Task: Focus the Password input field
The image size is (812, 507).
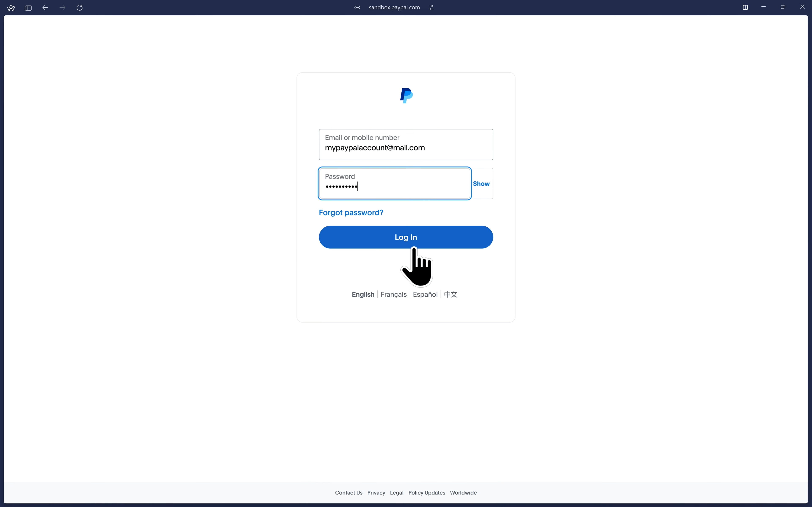Action: point(394,184)
